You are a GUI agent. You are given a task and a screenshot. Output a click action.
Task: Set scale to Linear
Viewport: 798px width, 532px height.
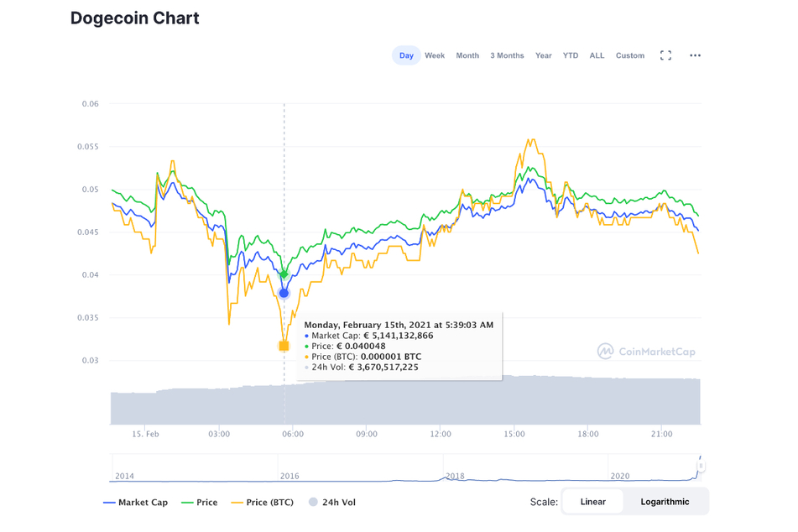coord(593,502)
